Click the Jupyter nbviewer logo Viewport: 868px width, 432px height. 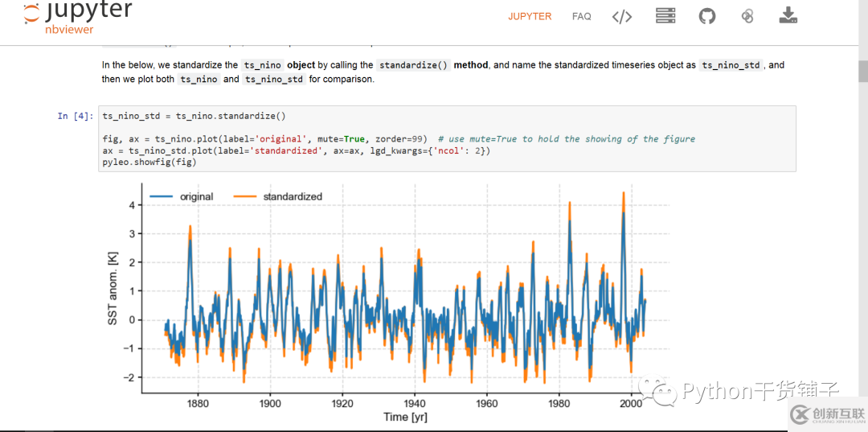coord(77,17)
